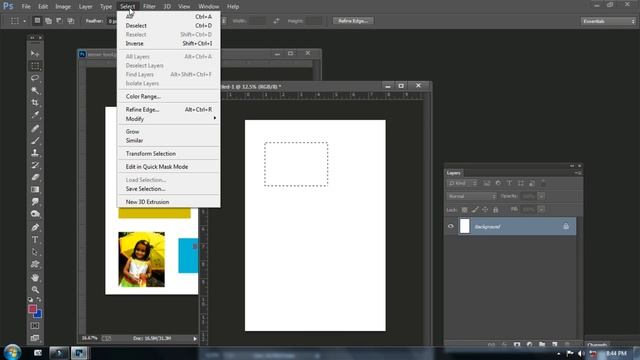The height and width of the screenshot is (360, 640).
Task: Choose Inverse from the Select menu
Action: click(x=169, y=43)
